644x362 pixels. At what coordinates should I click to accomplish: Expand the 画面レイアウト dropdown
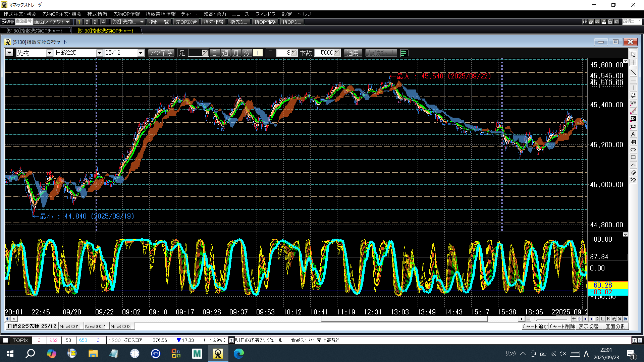point(52,22)
